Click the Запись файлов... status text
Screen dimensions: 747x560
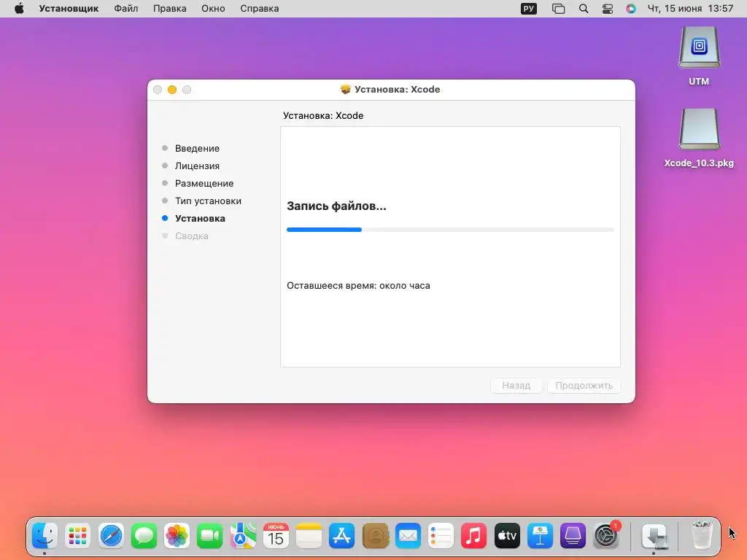(336, 206)
